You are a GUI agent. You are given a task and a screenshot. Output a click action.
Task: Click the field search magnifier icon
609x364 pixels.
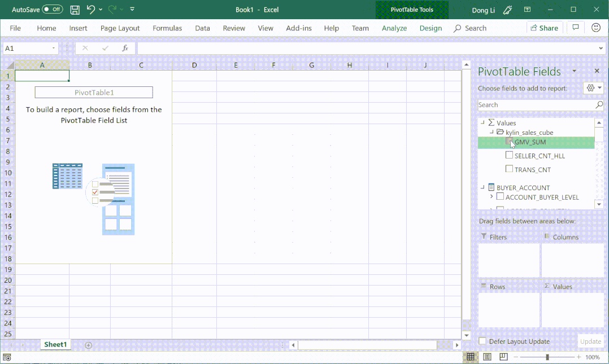pyautogui.click(x=599, y=105)
